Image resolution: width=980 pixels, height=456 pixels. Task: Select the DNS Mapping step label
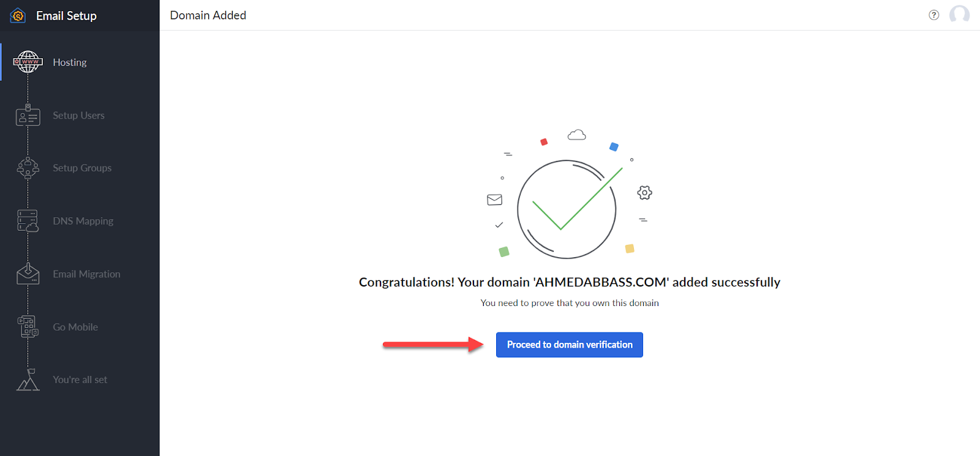(x=83, y=221)
